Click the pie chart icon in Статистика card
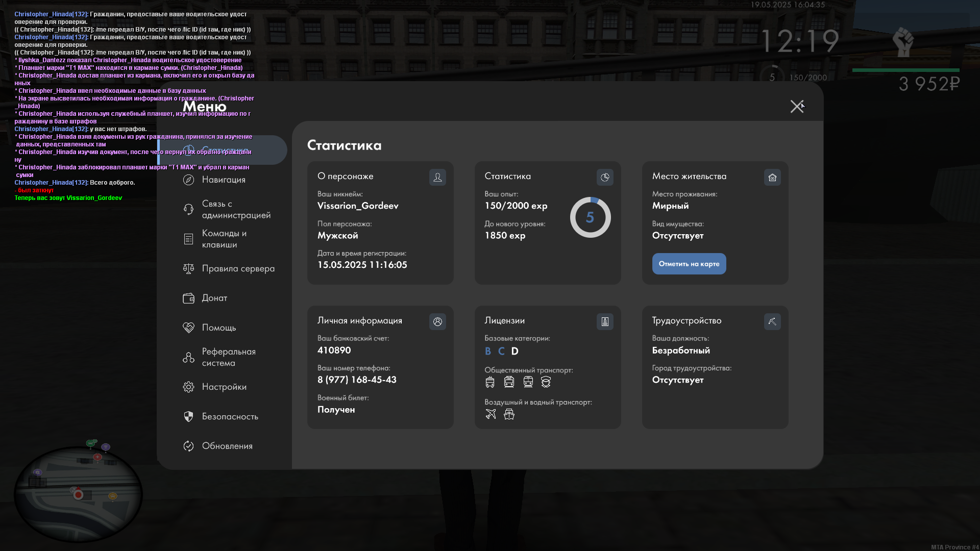980x551 pixels. (x=605, y=177)
